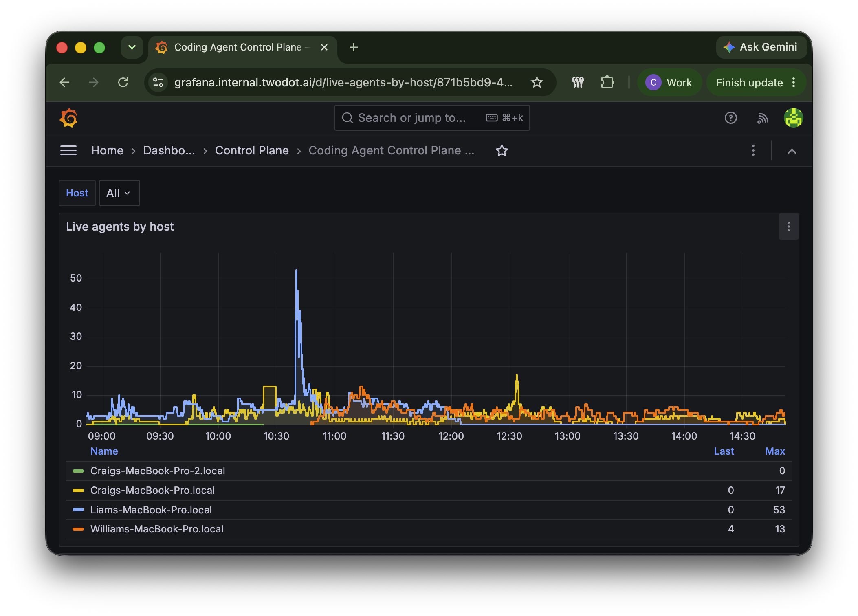Open the user profile avatar
The image size is (858, 616).
pos(794,118)
